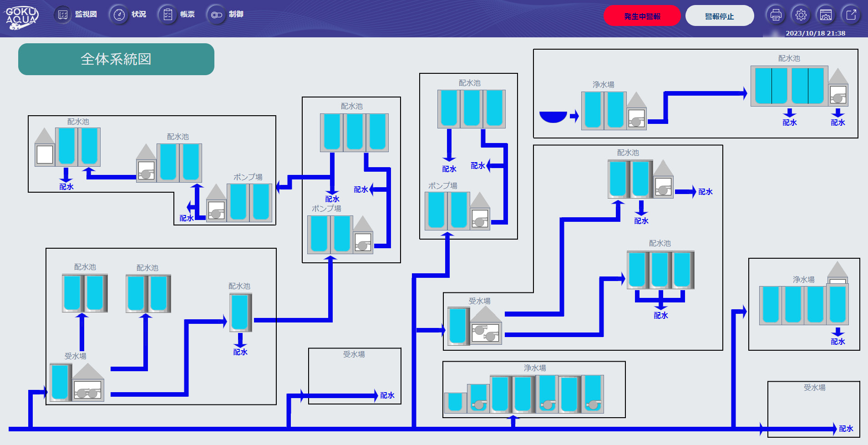868x445 pixels.
Task: Select the empty white building in top-left 配水池
Action: click(x=45, y=154)
